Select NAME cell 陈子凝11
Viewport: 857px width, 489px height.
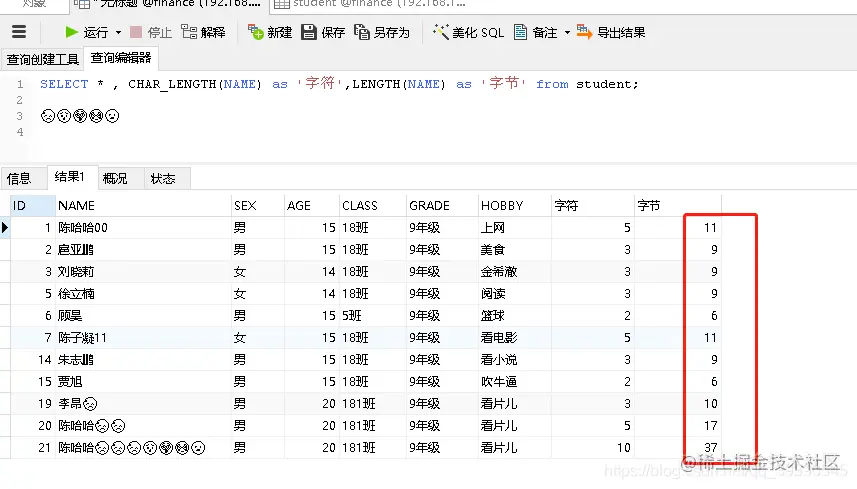tap(143, 338)
